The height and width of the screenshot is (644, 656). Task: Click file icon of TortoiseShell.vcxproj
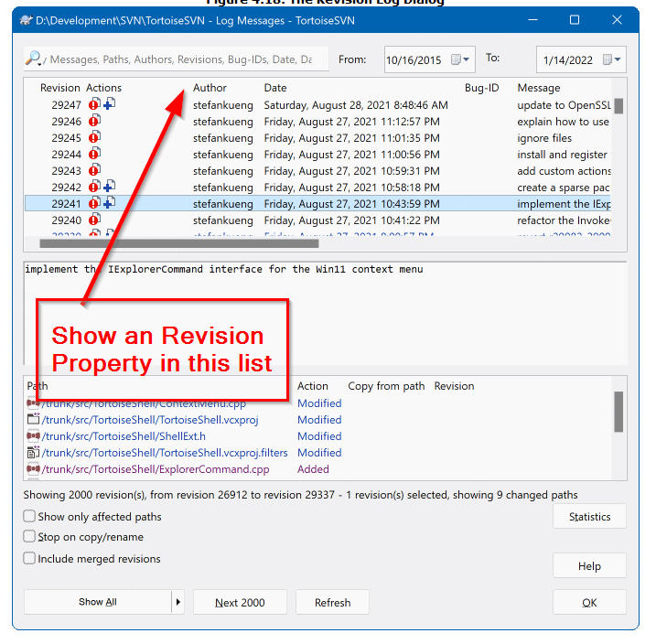(x=33, y=419)
